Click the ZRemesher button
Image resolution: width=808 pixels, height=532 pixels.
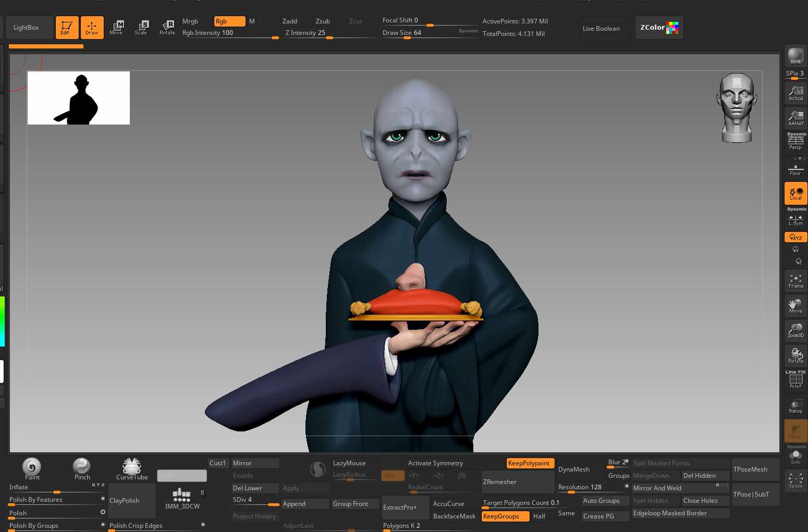518,482
